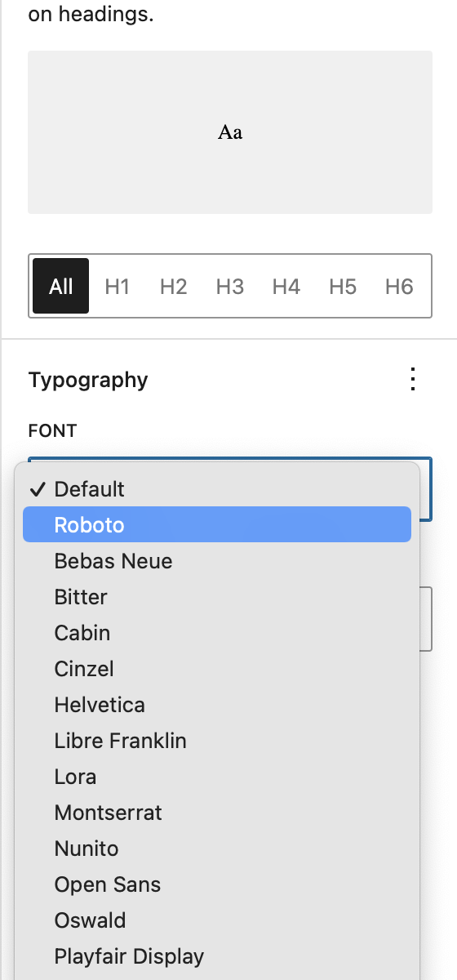Switch heading level to H6
This screenshot has height=980, width=457.
pyautogui.click(x=399, y=286)
